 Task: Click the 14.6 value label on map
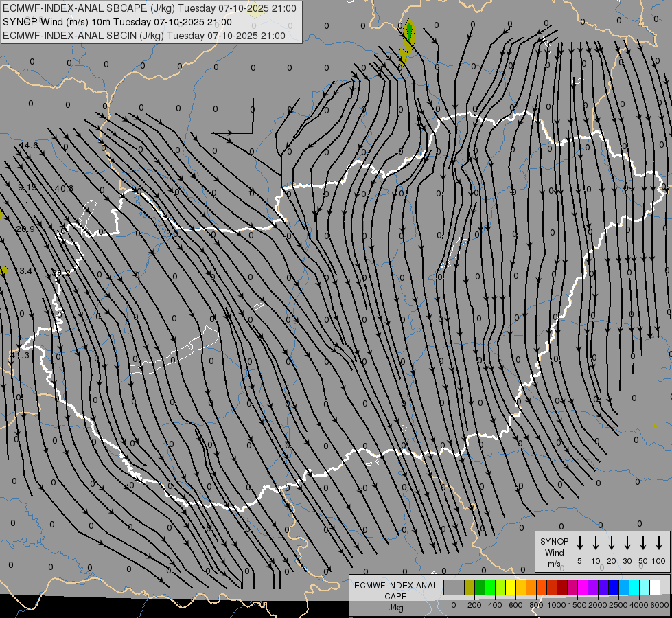click(29, 146)
